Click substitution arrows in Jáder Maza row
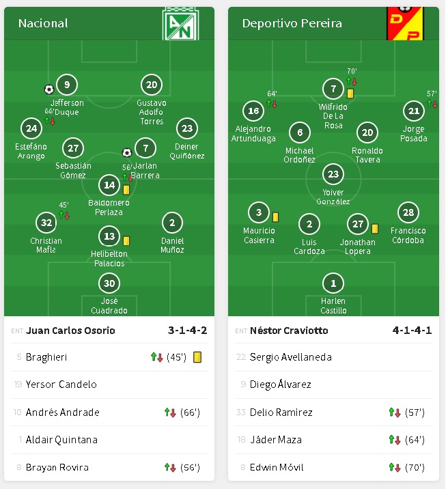Viewport: 448px width, 489px height. (x=394, y=440)
